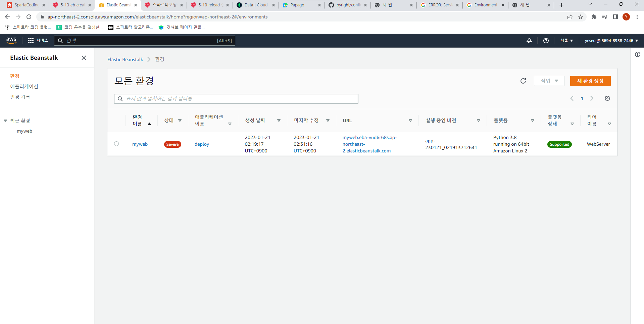
Task: Click the AWS logo home icon
Action: tap(11, 40)
